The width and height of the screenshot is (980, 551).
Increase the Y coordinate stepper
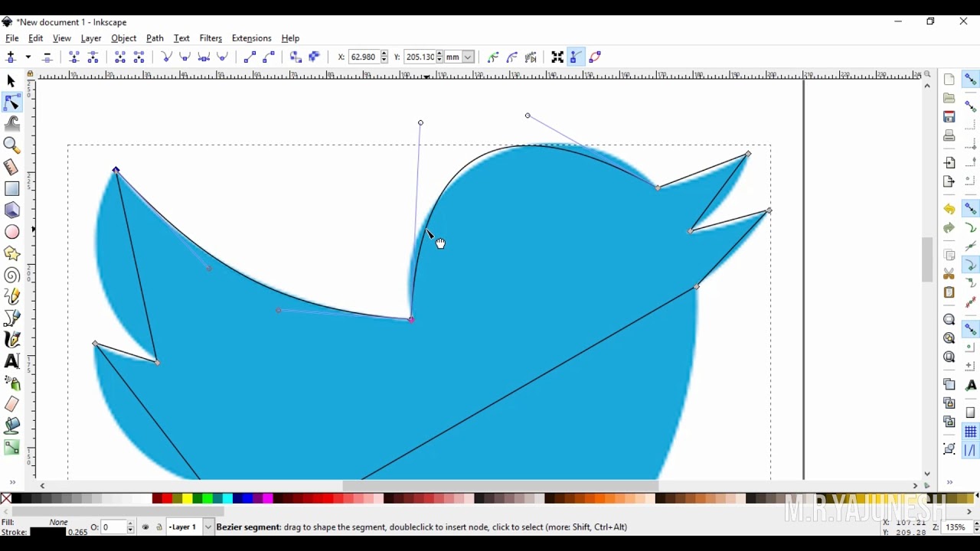[x=439, y=54]
